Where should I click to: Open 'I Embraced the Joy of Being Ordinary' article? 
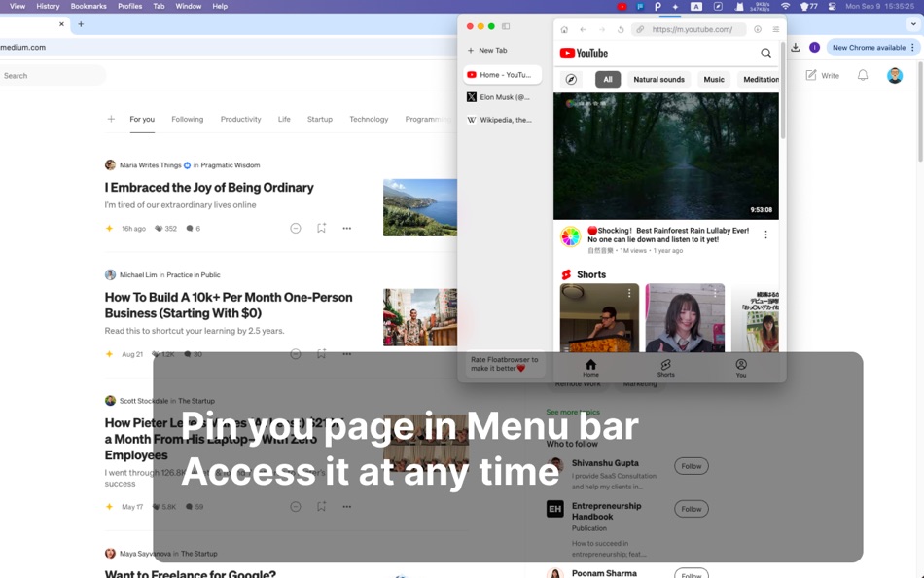pos(209,188)
